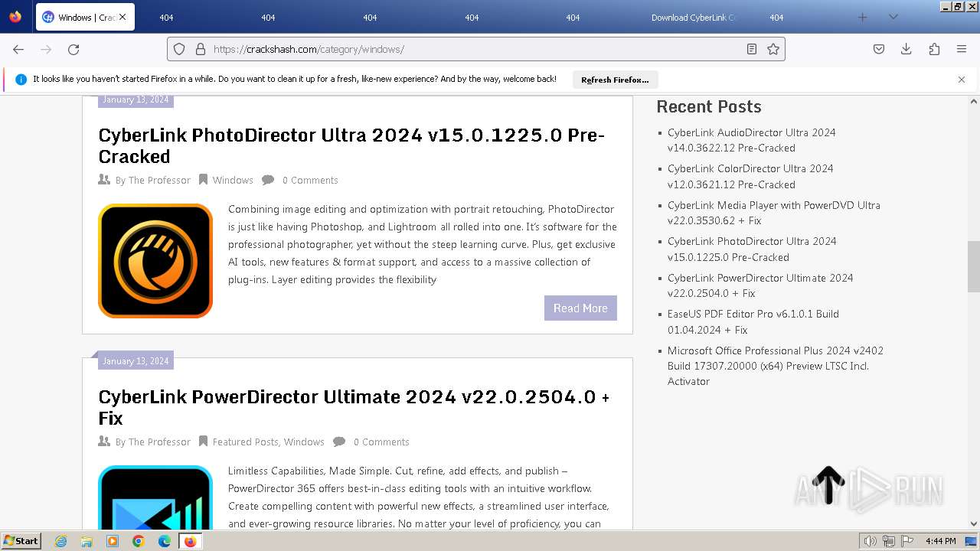
Task: Toggle reader view icon in address bar
Action: click(752, 49)
